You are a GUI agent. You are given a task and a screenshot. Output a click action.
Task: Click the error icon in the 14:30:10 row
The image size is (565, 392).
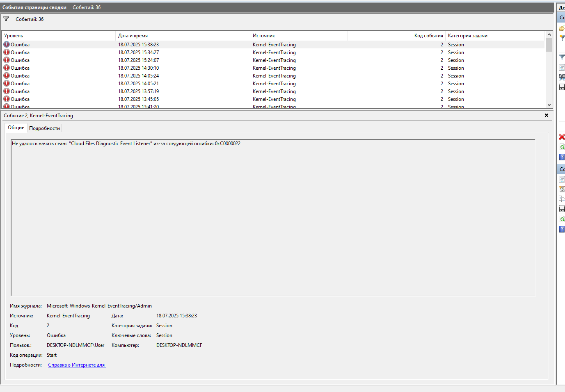(7, 68)
